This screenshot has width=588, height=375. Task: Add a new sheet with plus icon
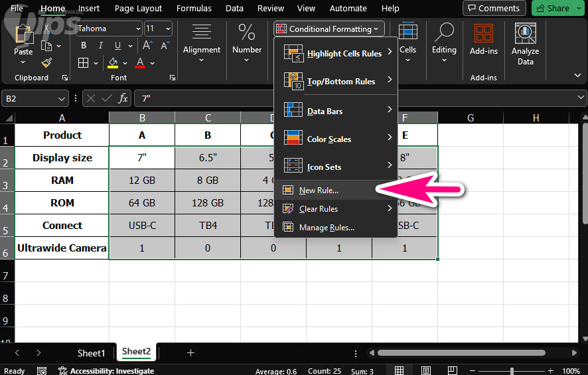[x=190, y=352]
